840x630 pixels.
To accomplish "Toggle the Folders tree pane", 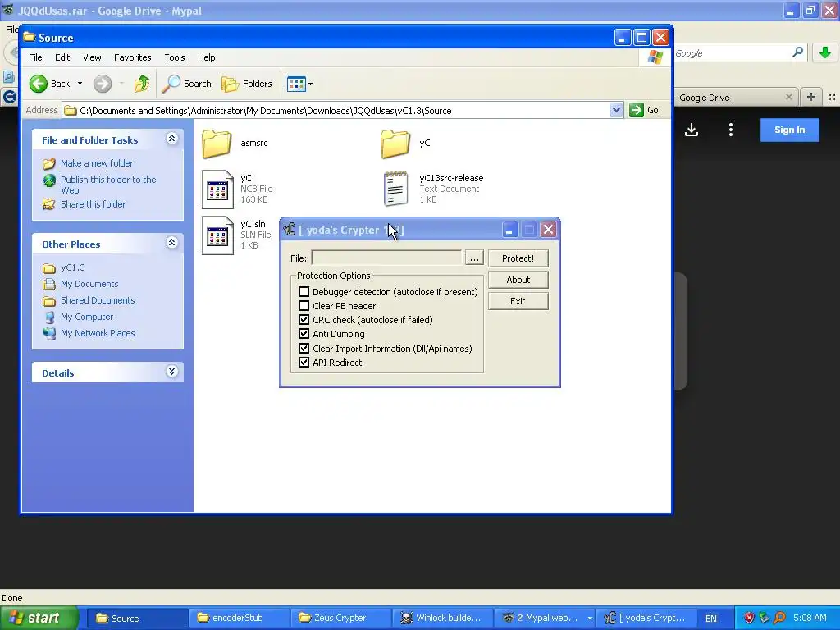I will 247,84.
